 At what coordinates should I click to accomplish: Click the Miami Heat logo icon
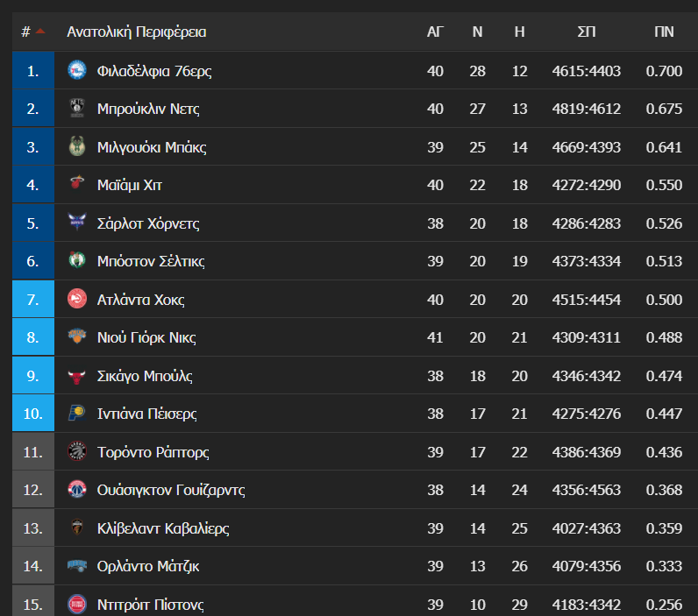click(77, 184)
